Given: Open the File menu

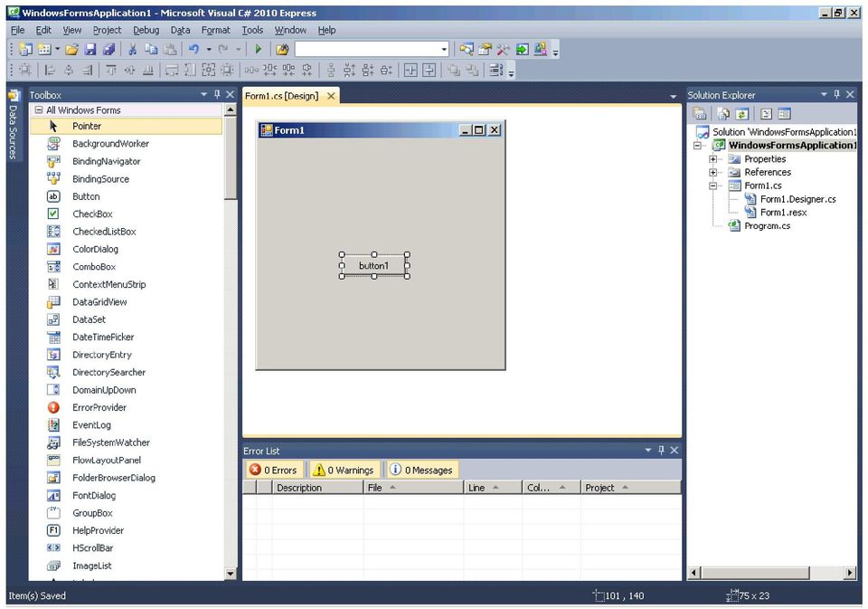Looking at the screenshot, I should point(18,30).
